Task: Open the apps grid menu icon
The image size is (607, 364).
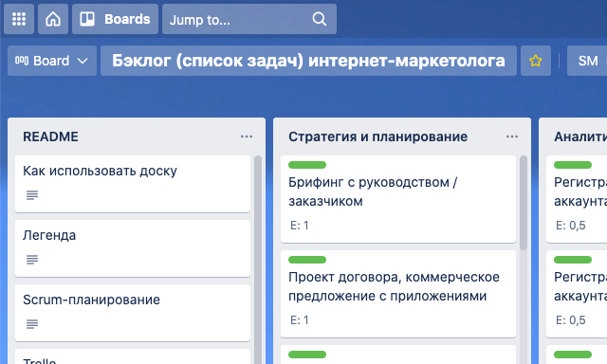Action: click(x=19, y=19)
